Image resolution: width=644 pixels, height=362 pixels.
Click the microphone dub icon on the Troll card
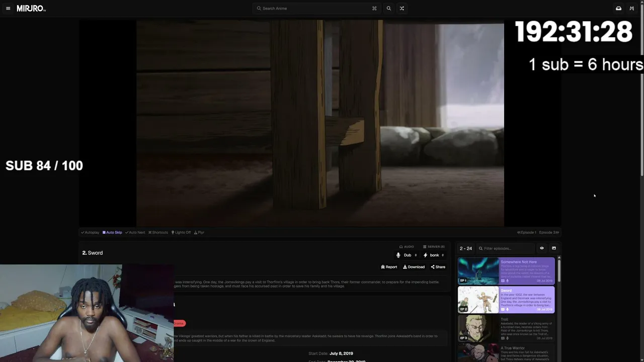point(507,338)
